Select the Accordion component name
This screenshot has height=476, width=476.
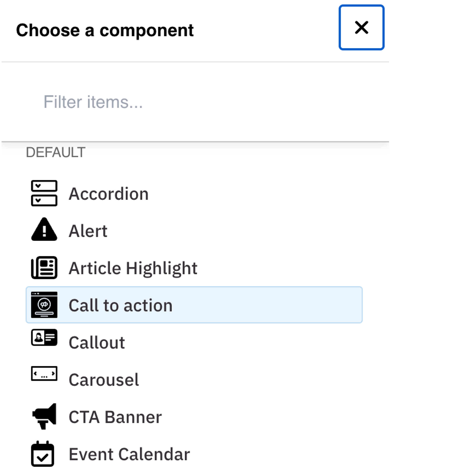coord(109,194)
